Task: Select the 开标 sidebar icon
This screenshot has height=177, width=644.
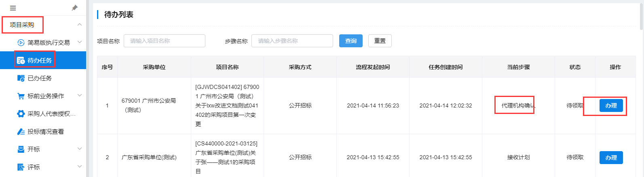Action: click(x=21, y=149)
